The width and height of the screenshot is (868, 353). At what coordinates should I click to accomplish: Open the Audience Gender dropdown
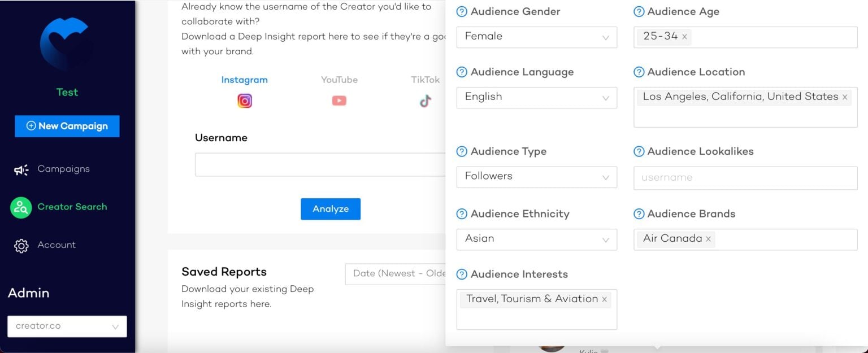536,36
